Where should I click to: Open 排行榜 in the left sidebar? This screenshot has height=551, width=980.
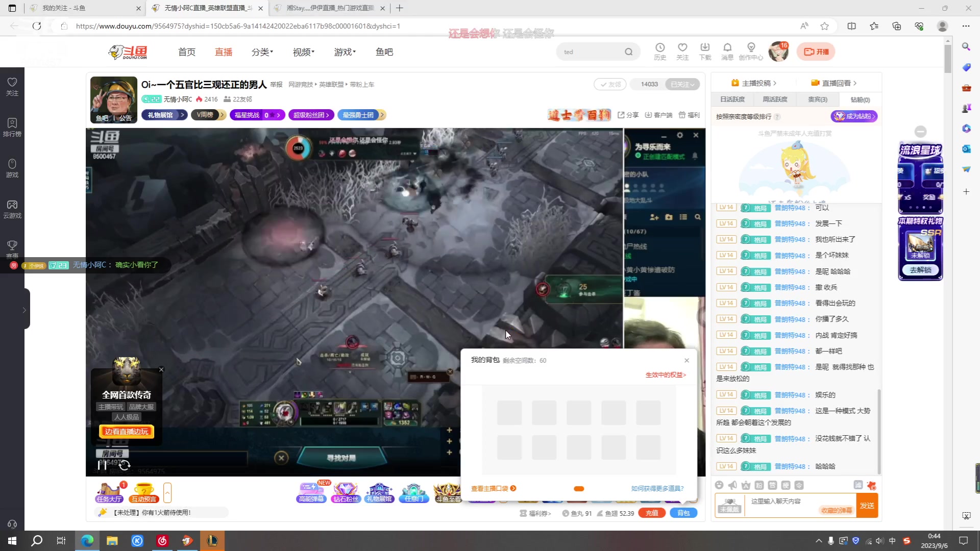point(12,127)
